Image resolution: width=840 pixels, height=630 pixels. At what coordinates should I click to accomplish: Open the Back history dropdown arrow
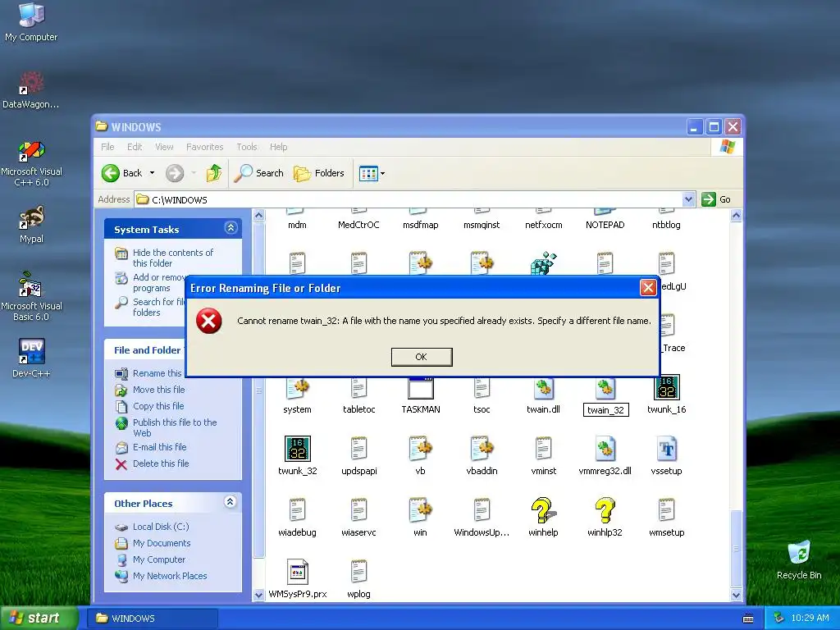(152, 173)
